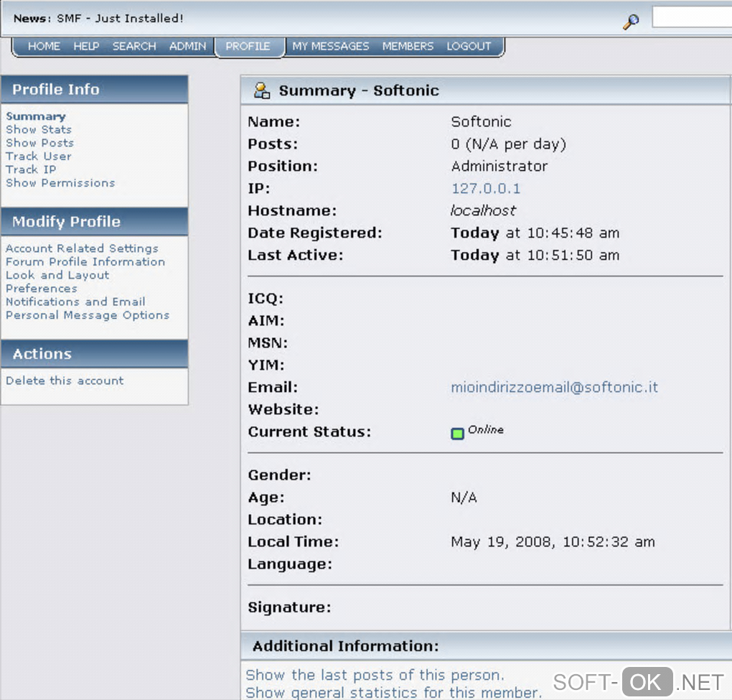Open Notifications and Email settings
The image size is (732, 700).
pos(75,302)
